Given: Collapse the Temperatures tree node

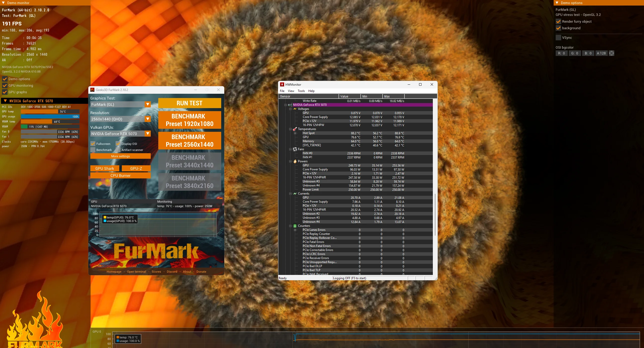Looking at the screenshot, I should (290, 129).
